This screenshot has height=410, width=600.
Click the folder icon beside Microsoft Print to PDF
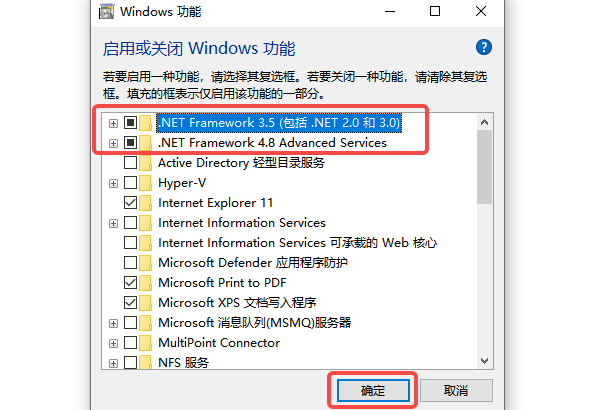click(x=146, y=283)
